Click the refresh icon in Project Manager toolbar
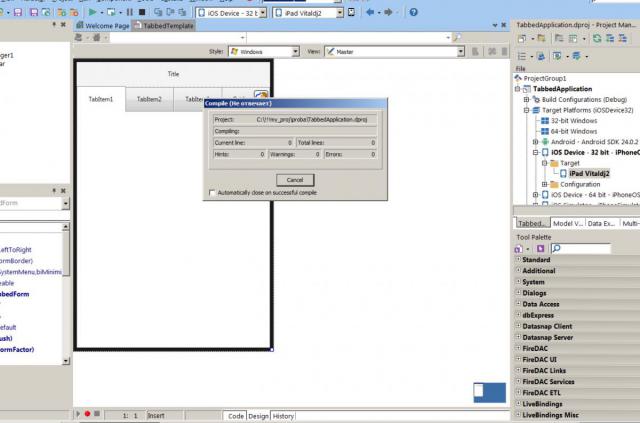The width and height of the screenshot is (640, 423). click(597, 39)
